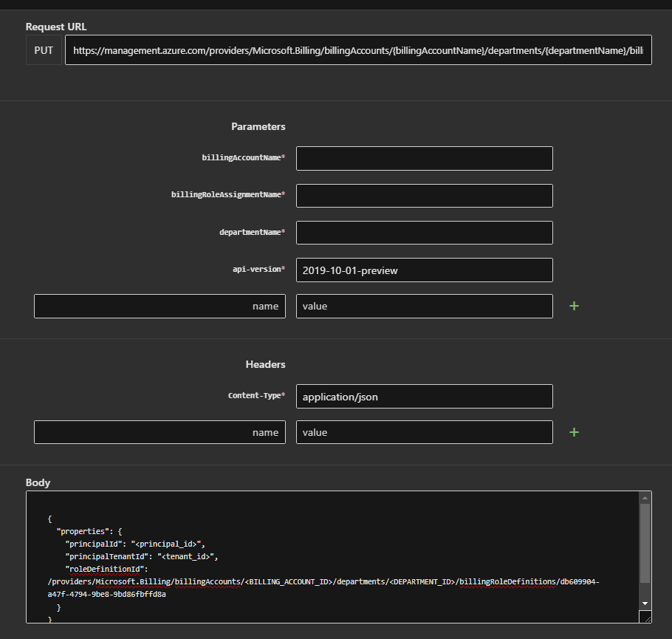Image resolution: width=672 pixels, height=639 pixels.
Task: Click the Content-Type application/json field
Action: pos(424,396)
